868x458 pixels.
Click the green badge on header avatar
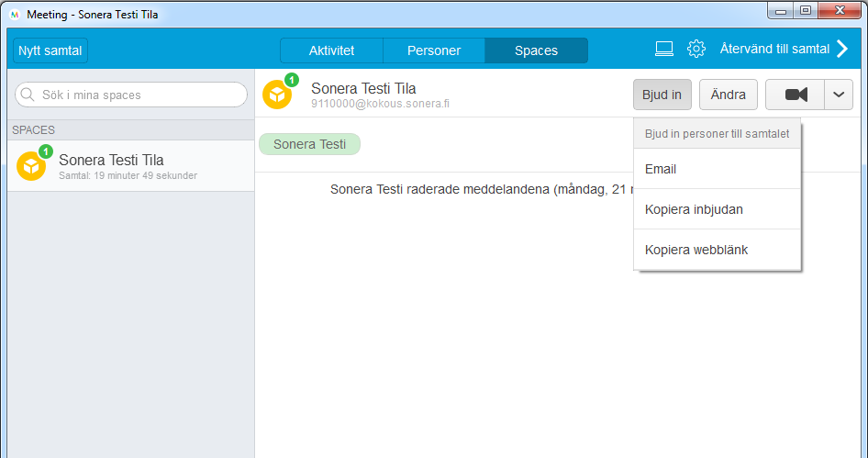click(x=291, y=80)
